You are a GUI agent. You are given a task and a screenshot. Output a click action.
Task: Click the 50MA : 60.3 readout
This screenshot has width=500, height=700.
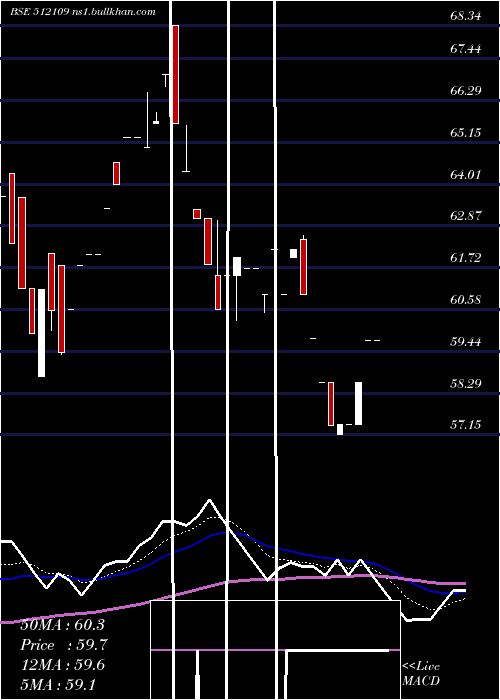[x=62, y=625]
